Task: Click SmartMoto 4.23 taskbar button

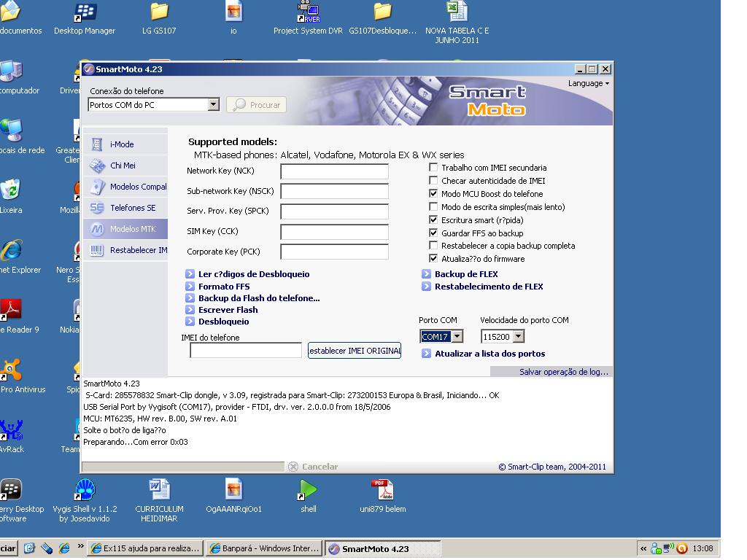Action: coord(383,548)
